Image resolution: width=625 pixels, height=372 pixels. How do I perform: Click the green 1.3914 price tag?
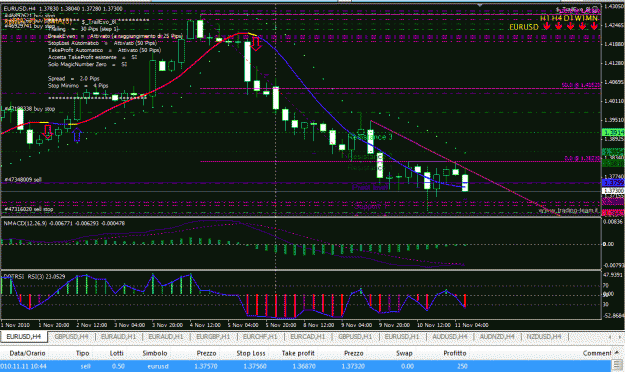[x=613, y=132]
